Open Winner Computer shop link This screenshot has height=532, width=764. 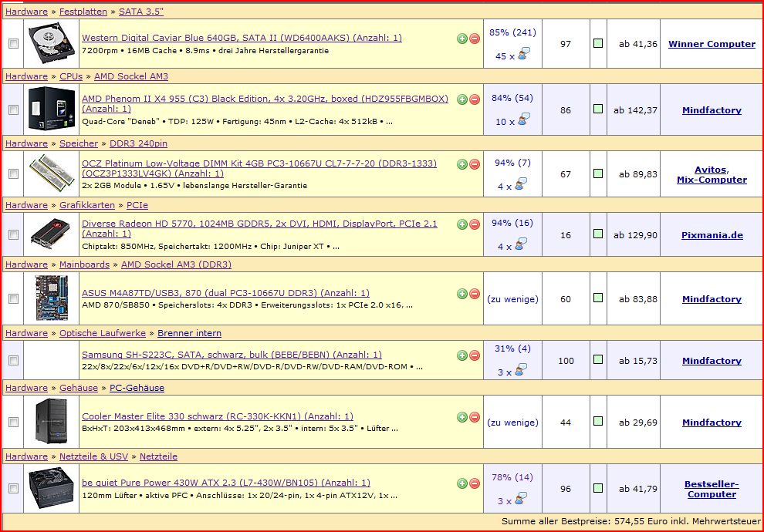coord(712,44)
